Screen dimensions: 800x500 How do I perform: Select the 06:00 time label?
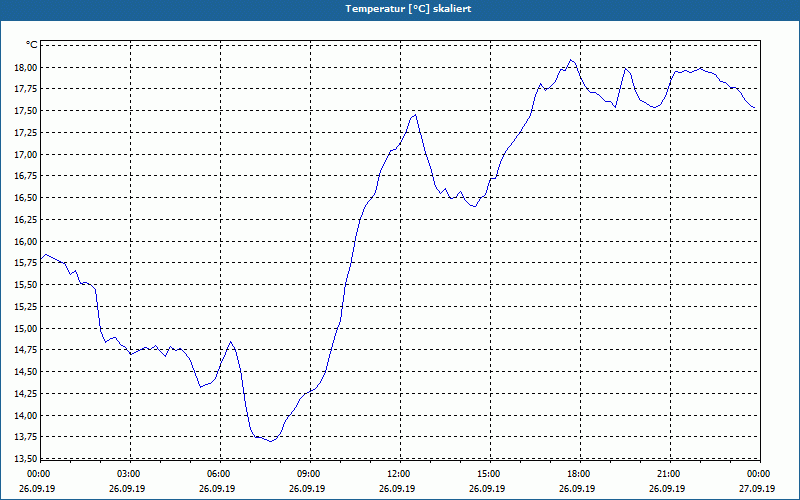pyautogui.click(x=217, y=474)
